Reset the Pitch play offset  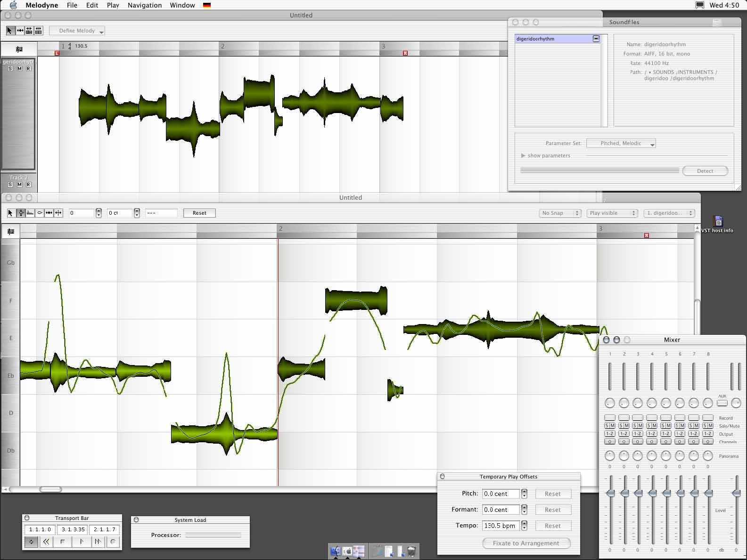click(x=553, y=494)
